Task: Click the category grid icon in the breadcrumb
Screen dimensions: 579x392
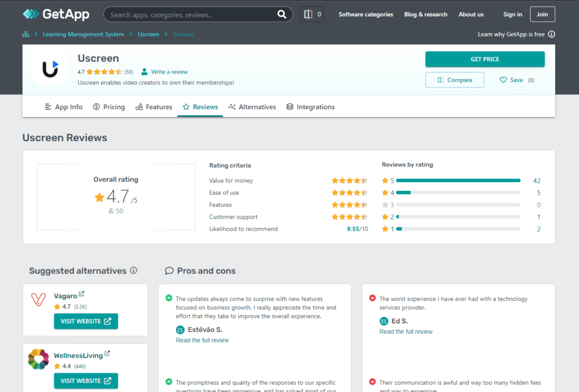Action: click(x=25, y=34)
